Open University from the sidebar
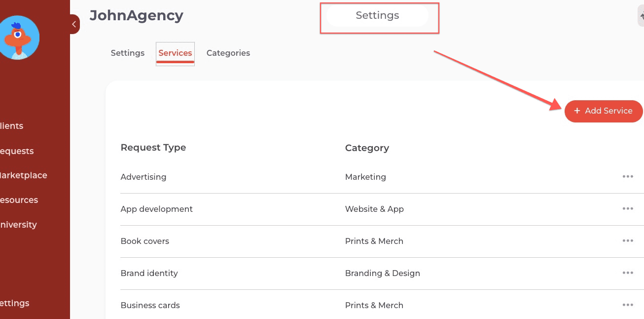Screen dimensions: 644x319 (x=18, y=225)
